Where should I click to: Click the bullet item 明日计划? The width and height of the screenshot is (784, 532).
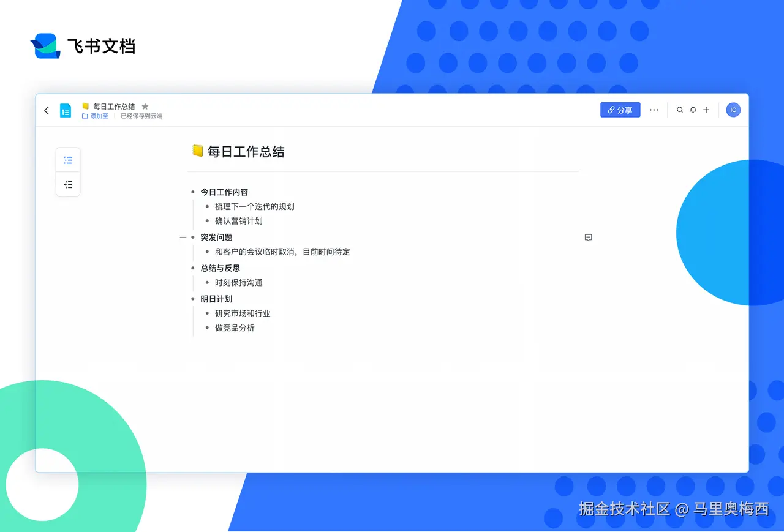point(216,299)
